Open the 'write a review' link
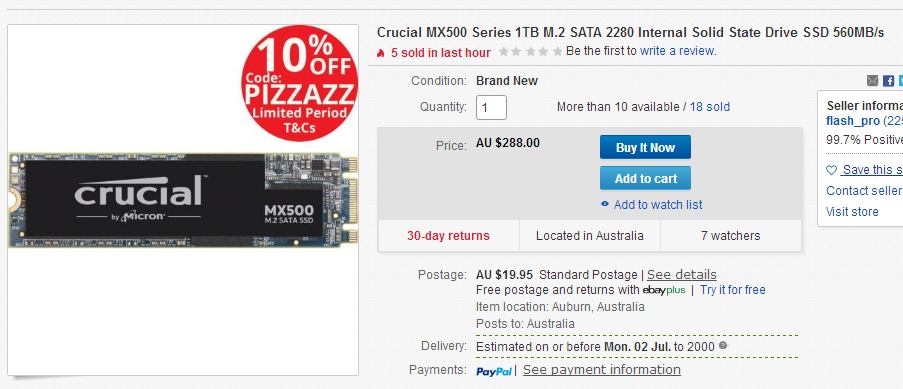This screenshot has height=389, width=903. 677,51
